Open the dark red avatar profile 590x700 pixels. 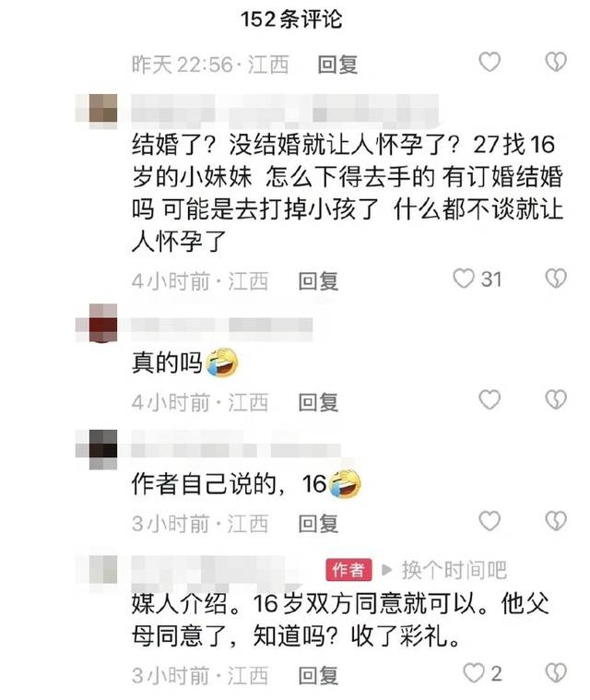(x=103, y=323)
